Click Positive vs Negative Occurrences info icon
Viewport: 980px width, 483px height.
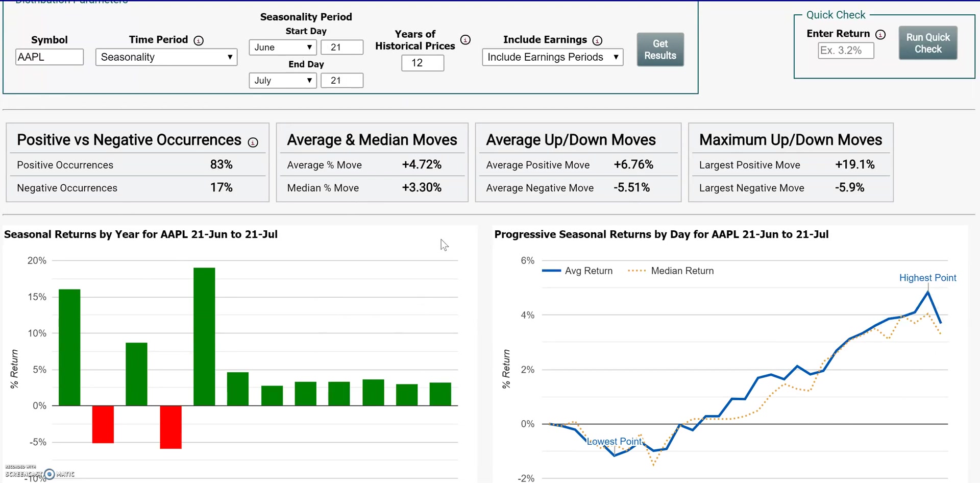253,142
